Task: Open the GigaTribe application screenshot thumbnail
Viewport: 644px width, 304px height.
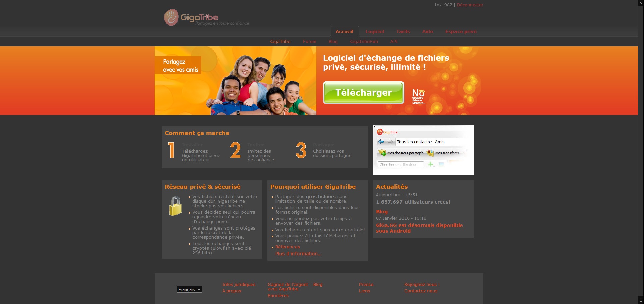Action: [423, 150]
